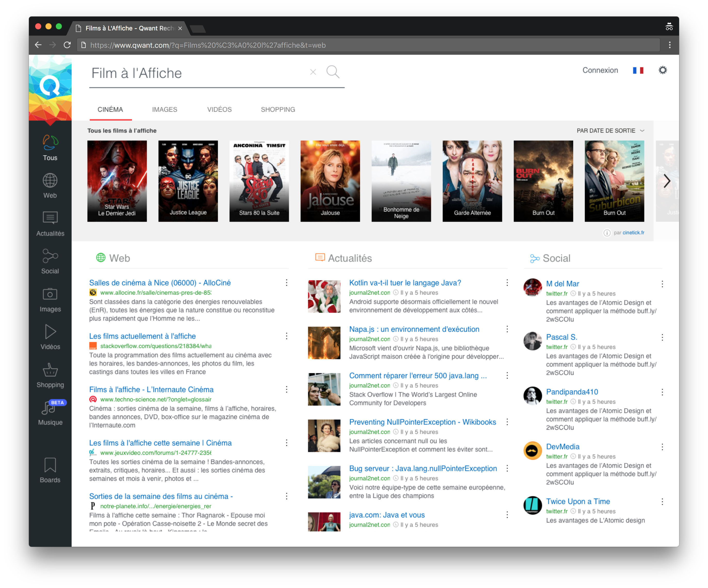Viewport: 708px width, 588px height.
Task: Open 'Kotlin va-t-il tuer le langage Java?'
Action: [405, 283]
